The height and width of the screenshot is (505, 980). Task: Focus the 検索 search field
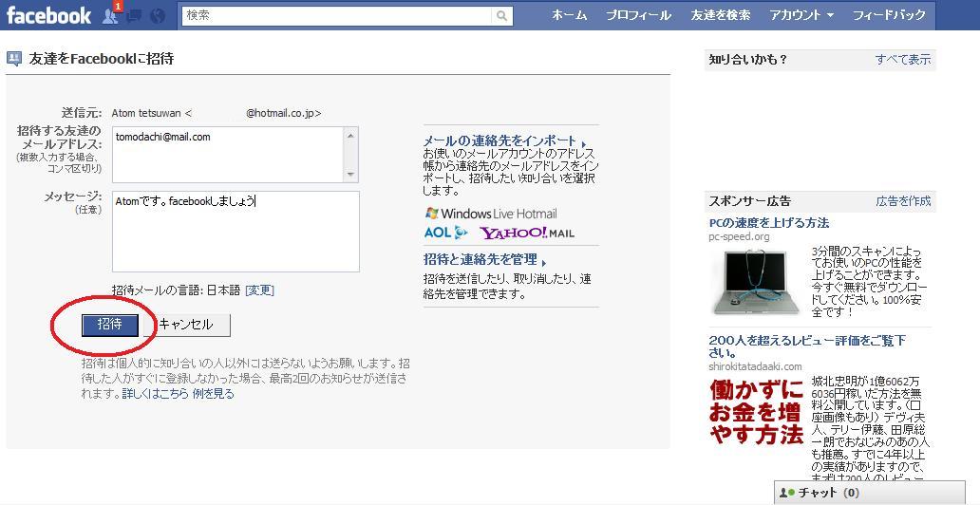pyautogui.click(x=337, y=15)
